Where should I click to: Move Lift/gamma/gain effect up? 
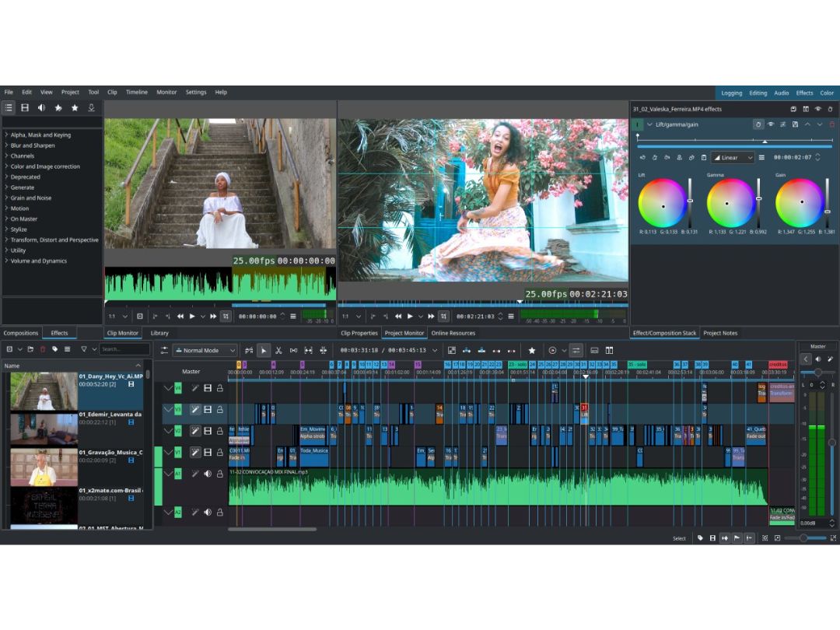tap(808, 124)
